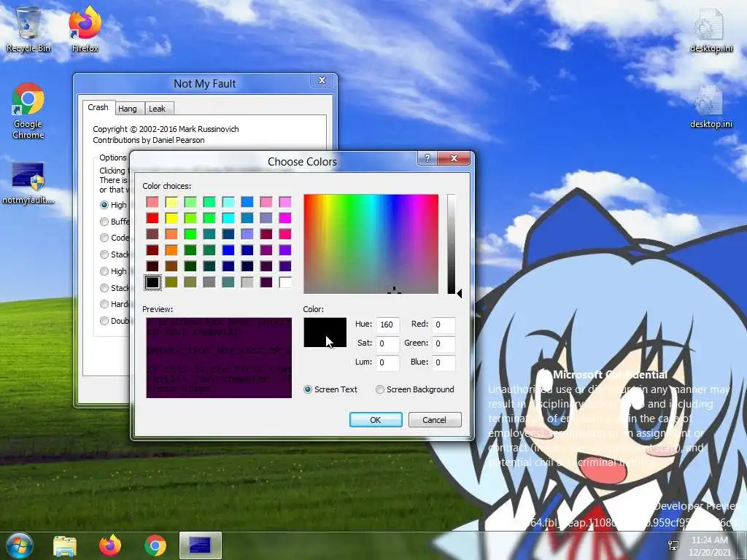The image size is (747, 560).
Task: Switch to the Leak tab
Action: [158, 109]
